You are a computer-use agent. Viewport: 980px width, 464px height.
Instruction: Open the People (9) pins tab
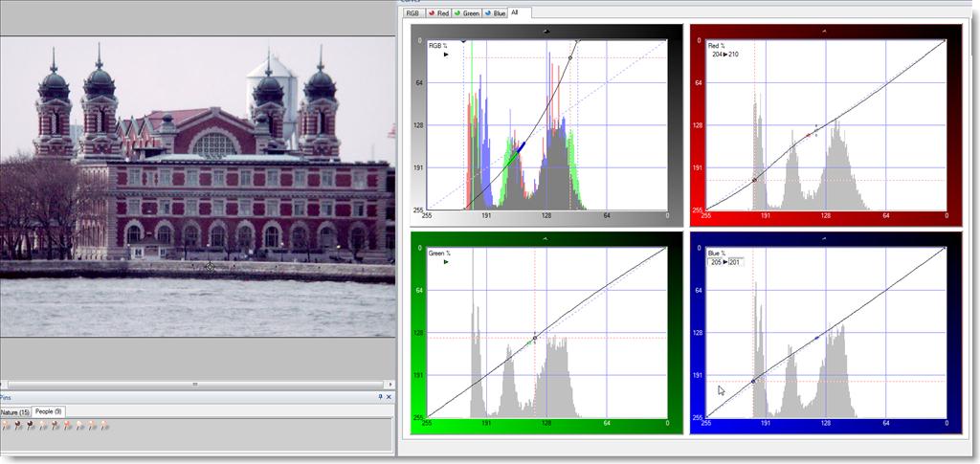point(48,411)
